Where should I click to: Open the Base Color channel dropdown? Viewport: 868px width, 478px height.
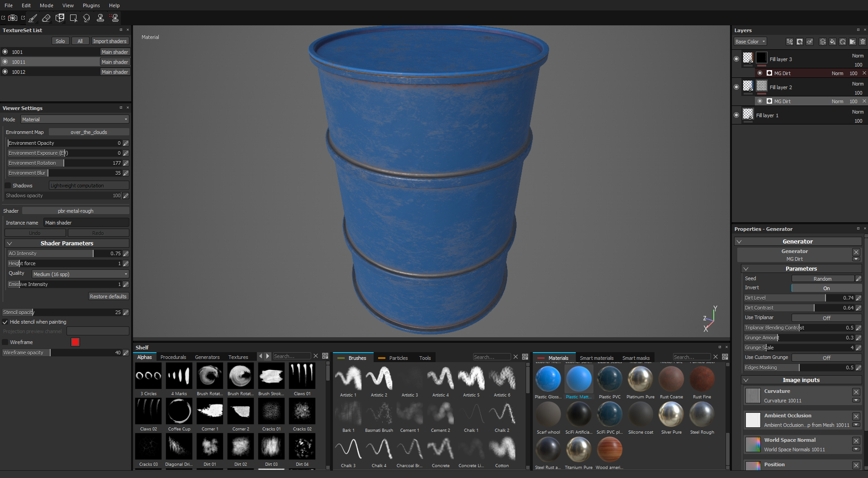click(x=749, y=41)
